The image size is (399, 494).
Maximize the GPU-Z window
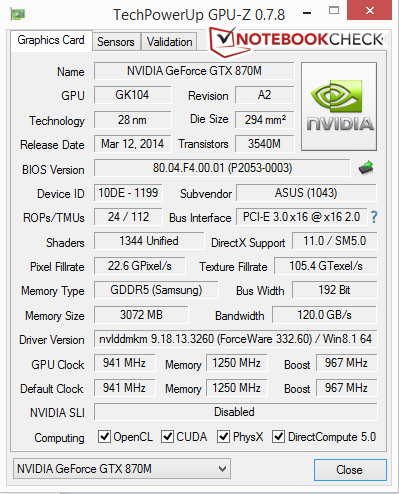(x=334, y=11)
